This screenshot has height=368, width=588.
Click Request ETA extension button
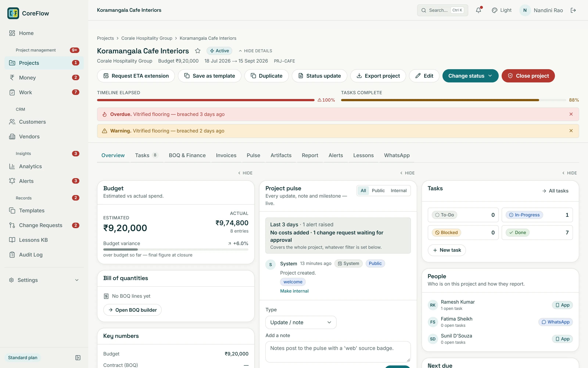click(136, 76)
